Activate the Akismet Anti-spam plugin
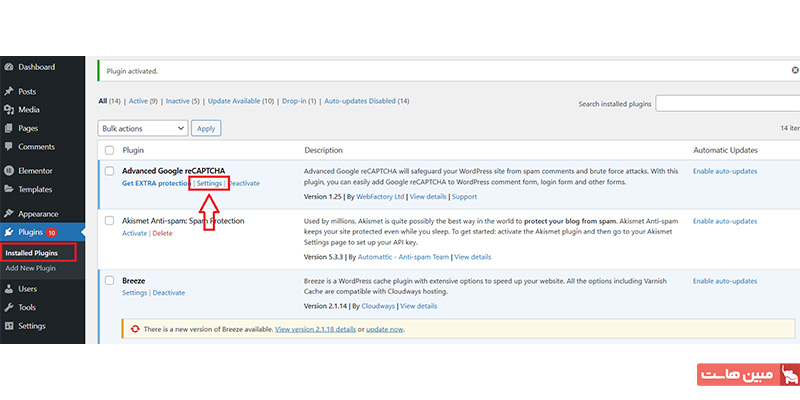The height and width of the screenshot is (400, 800). [134, 233]
